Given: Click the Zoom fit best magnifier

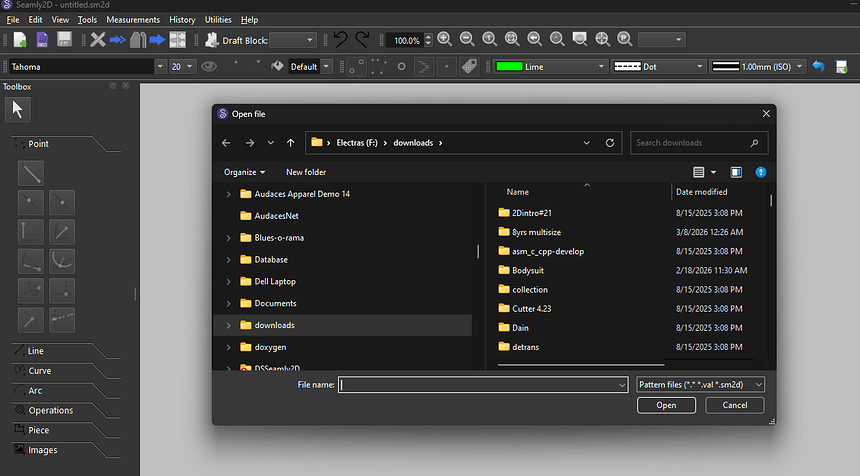Looking at the screenshot, I should [512, 39].
